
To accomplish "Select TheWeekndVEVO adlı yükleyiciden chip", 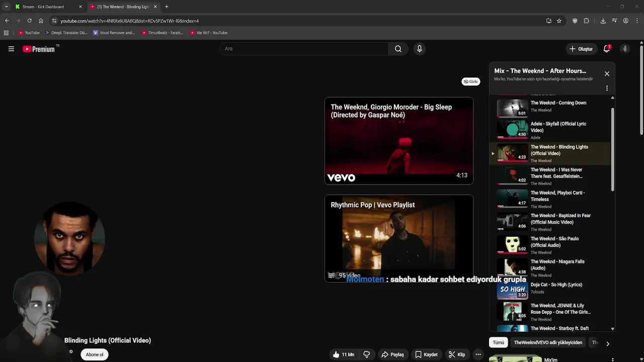I will pos(548,342).
